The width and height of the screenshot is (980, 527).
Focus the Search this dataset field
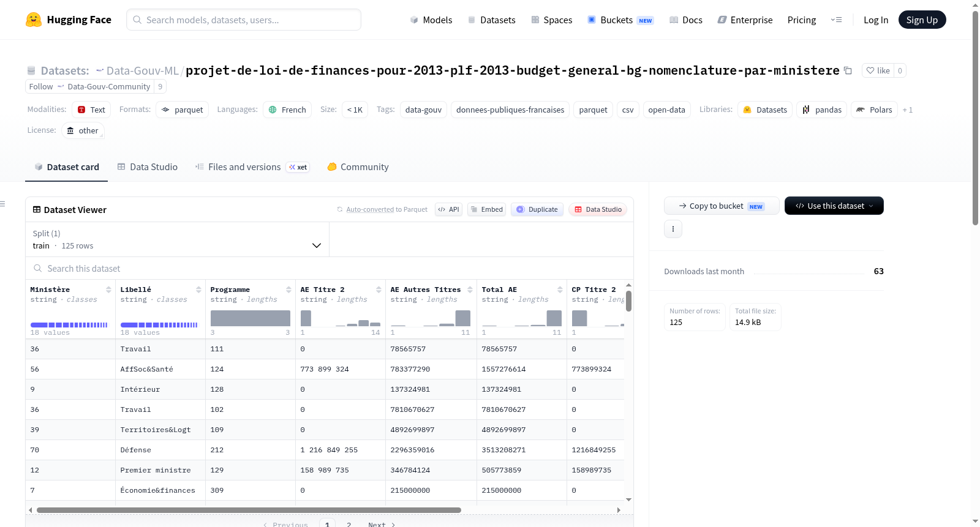[330, 268]
